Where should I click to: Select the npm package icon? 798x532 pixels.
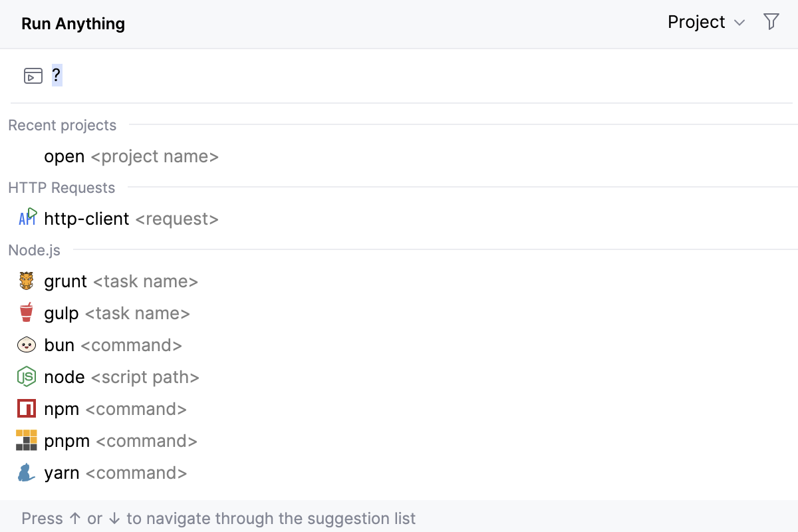[26, 408]
